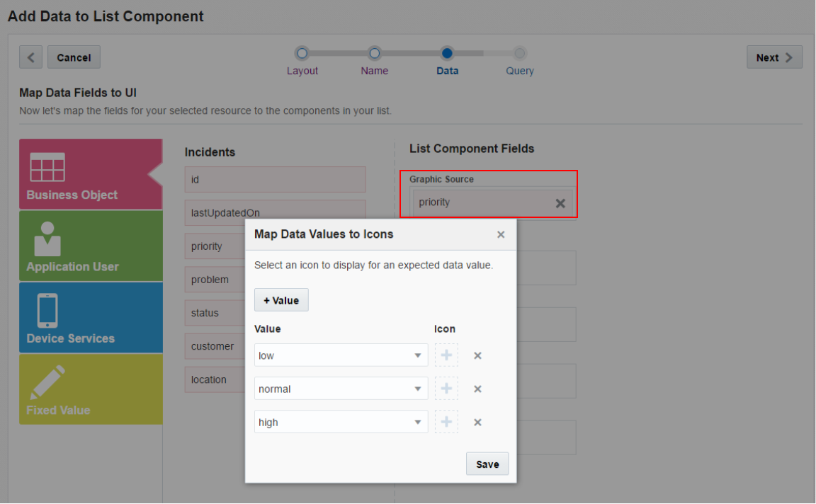Pick the id field under Incidents
This screenshot has width=816, height=504.
tap(275, 179)
